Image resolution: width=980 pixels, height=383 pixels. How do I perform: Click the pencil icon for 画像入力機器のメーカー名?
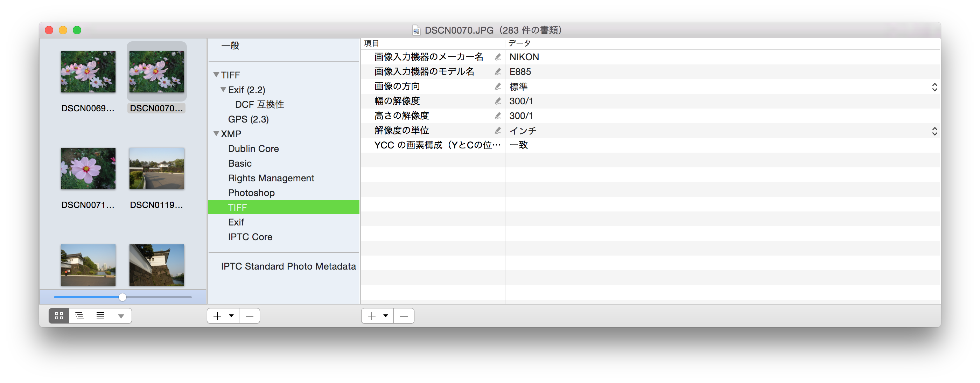(x=498, y=57)
